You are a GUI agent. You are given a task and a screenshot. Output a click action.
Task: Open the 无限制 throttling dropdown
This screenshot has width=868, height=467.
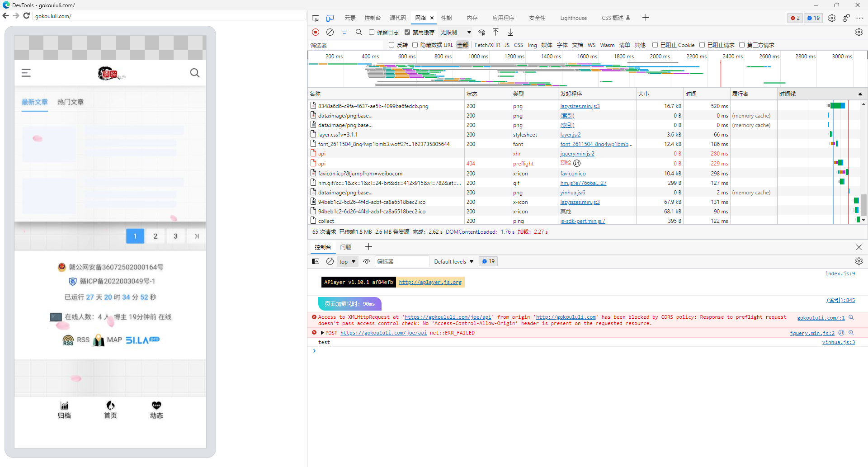point(456,32)
